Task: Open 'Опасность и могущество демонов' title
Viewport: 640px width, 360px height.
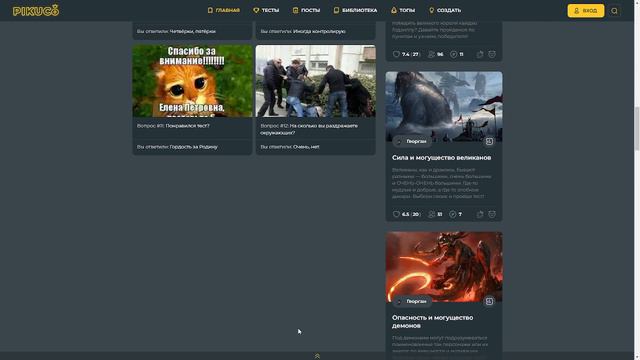Action: tap(432, 322)
